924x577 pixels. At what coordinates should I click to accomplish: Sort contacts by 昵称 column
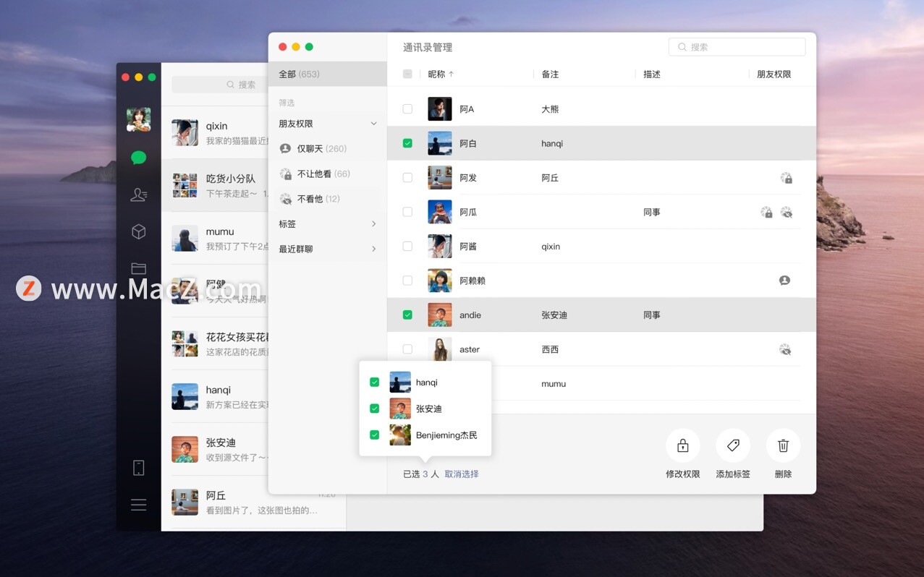[x=441, y=74]
